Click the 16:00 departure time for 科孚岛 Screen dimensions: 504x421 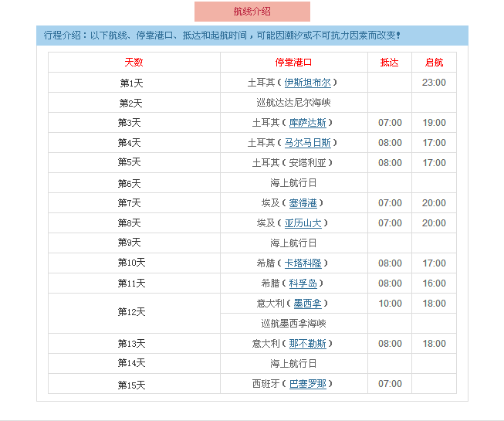click(x=434, y=283)
